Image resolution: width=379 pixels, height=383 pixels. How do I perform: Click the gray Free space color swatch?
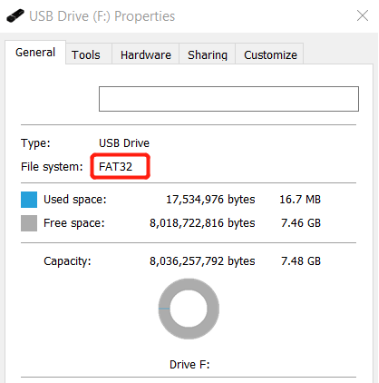(x=29, y=223)
